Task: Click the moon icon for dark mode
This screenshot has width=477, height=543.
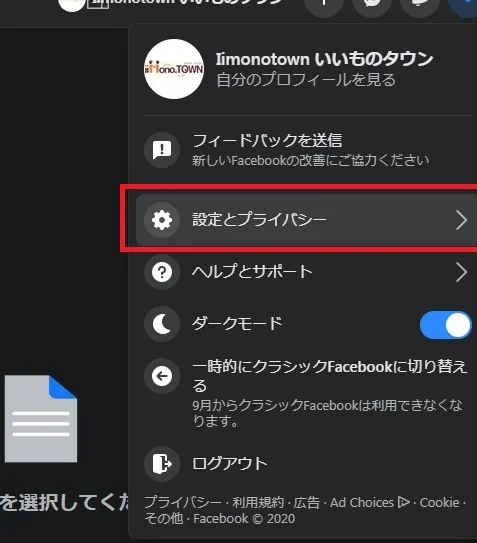Action: click(x=162, y=324)
